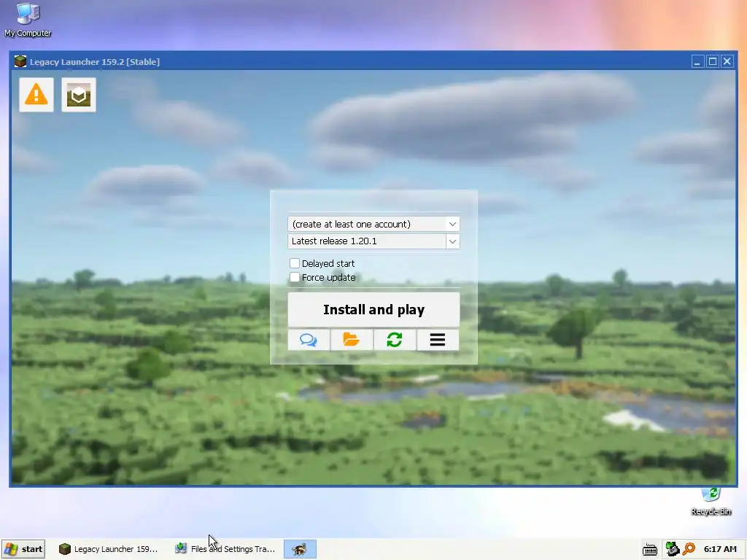Minimize the Legacy Launcher window
The height and width of the screenshot is (560, 747).
coord(697,61)
